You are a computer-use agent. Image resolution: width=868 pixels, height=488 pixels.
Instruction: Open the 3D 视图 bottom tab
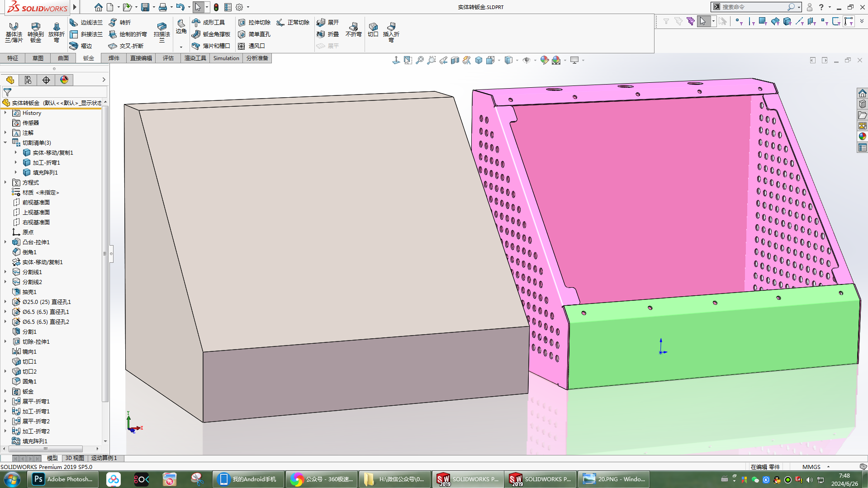click(x=75, y=458)
